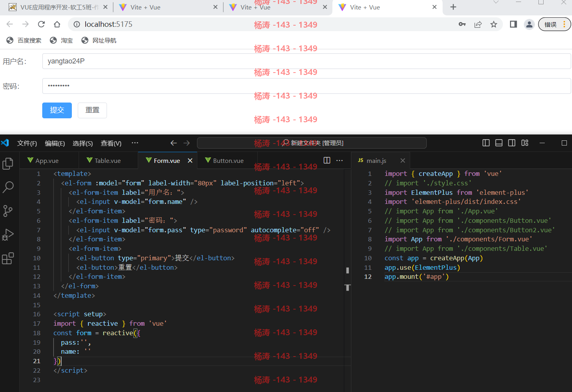The image size is (572, 392).
Task: Close the main.js editor tab
Action: (x=403, y=161)
